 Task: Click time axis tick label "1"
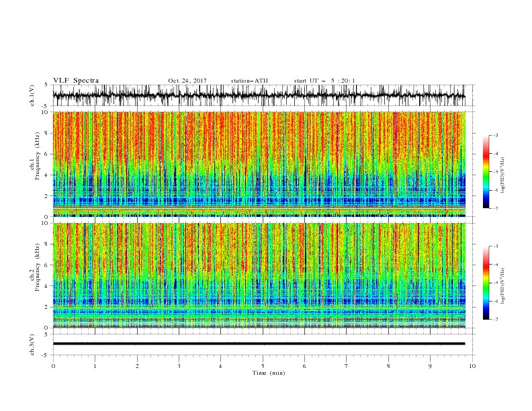[x=95, y=366]
